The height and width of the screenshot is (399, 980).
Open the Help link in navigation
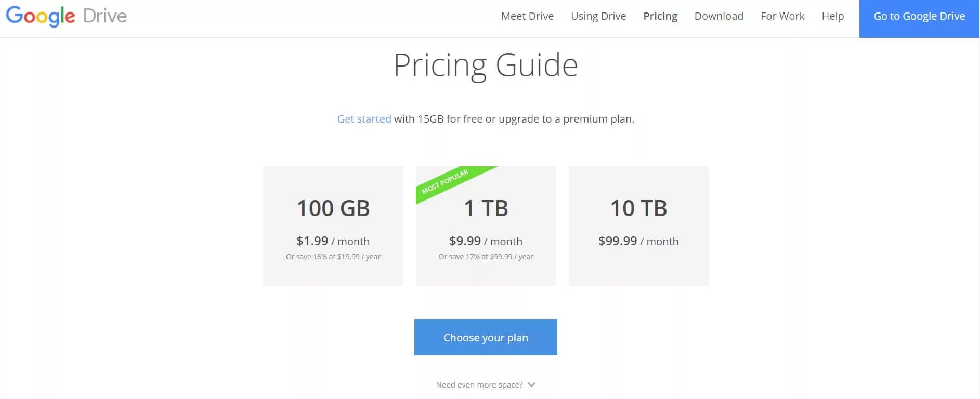(x=832, y=16)
